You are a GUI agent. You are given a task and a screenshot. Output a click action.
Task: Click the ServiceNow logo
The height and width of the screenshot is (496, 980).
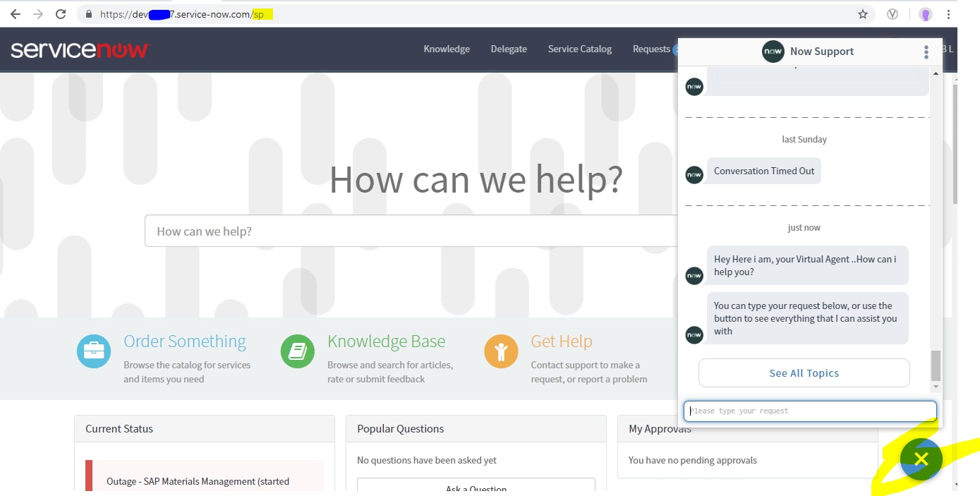(80, 50)
